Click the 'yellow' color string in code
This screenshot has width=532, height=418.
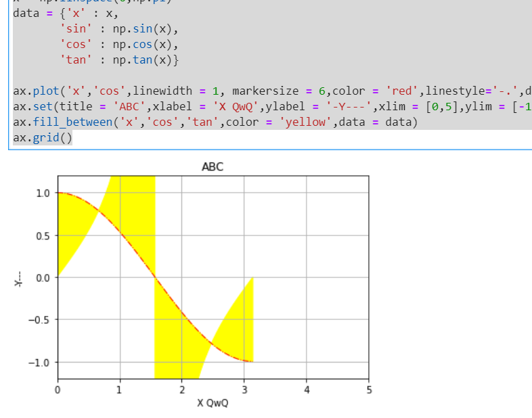pyautogui.click(x=305, y=122)
